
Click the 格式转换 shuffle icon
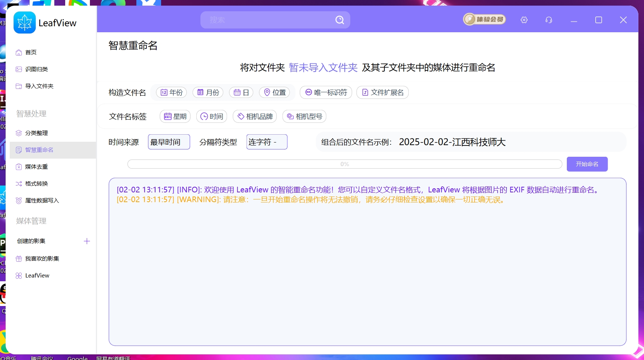tap(19, 184)
